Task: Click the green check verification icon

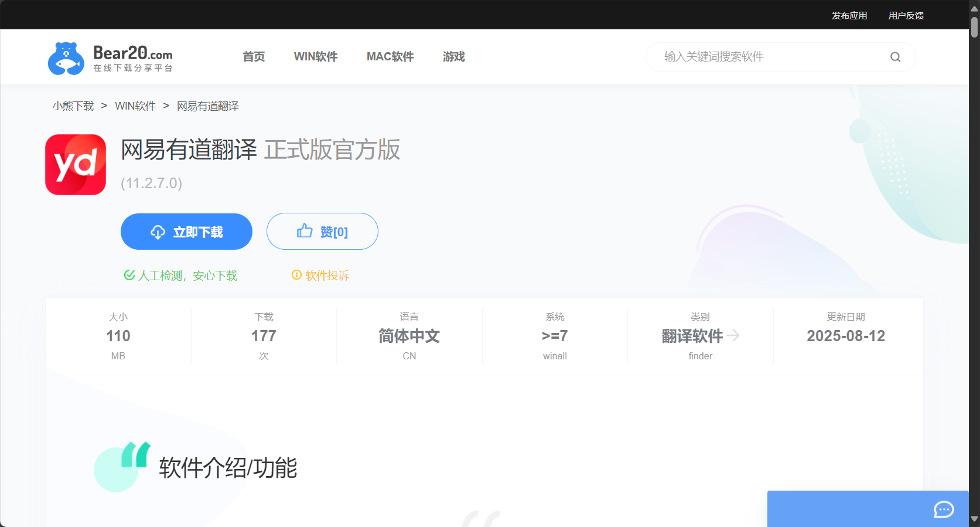Action: (129, 275)
